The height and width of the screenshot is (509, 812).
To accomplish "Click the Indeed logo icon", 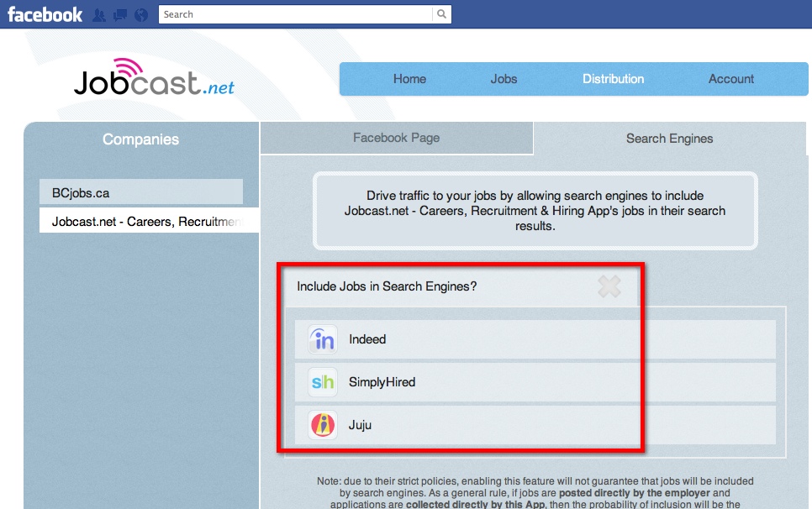I will pyautogui.click(x=323, y=339).
